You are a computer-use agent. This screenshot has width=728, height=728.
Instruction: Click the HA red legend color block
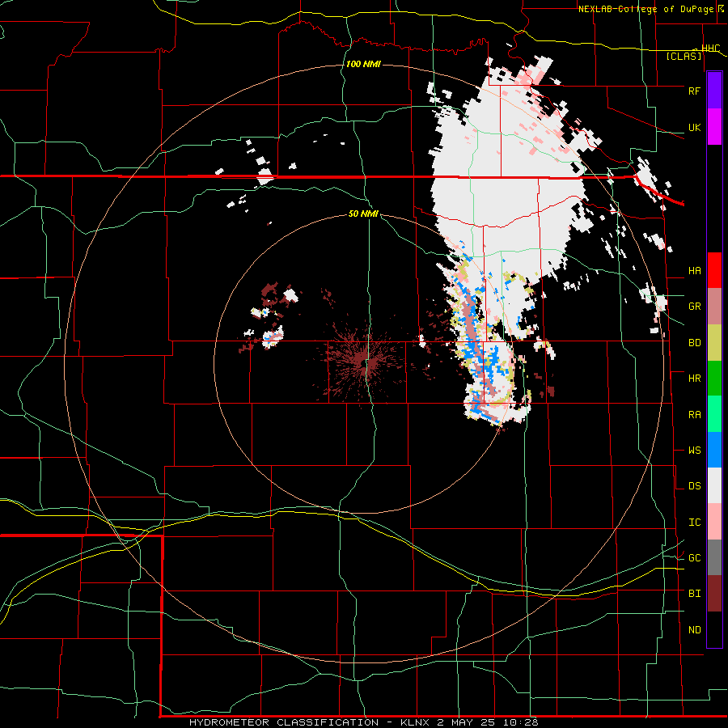click(714, 270)
